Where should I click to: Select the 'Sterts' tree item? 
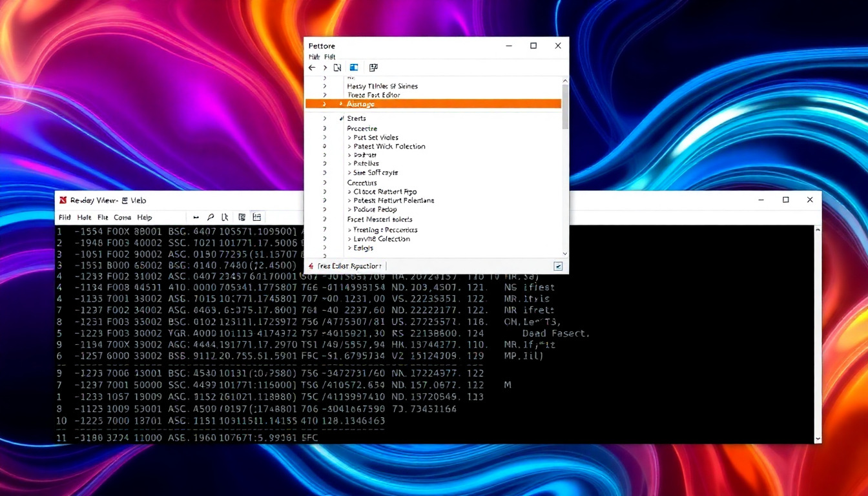[x=356, y=119]
